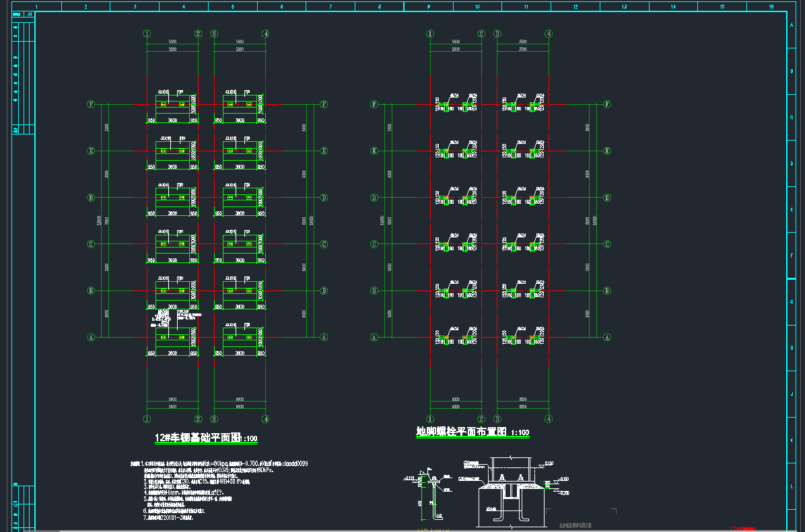Image resolution: width=805 pixels, height=532 pixels.
Task: Click the 12#车棚基础平面图 drawing title
Action: (x=197, y=438)
